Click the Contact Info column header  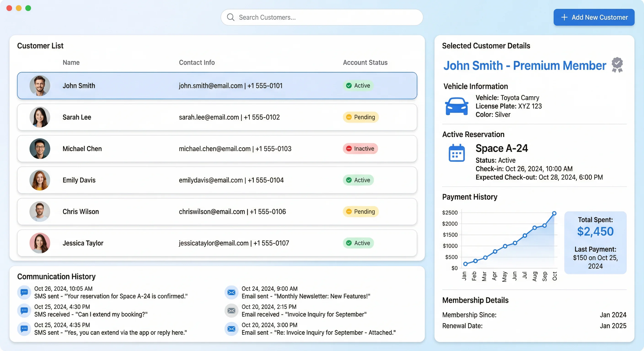pos(197,62)
